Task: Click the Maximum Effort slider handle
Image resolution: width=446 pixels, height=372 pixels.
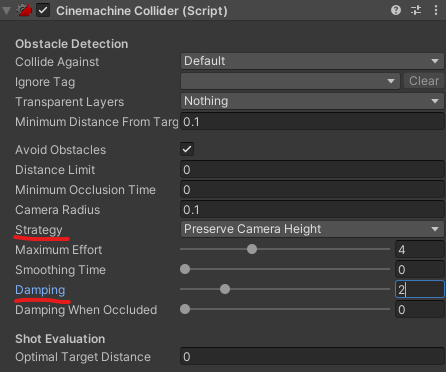Action: [252, 249]
